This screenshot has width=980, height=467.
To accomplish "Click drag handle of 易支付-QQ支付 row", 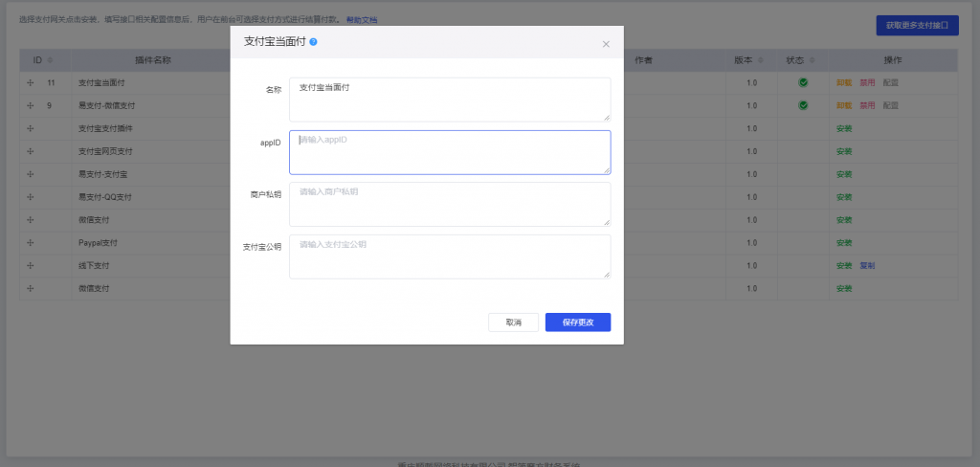I will (x=30, y=197).
